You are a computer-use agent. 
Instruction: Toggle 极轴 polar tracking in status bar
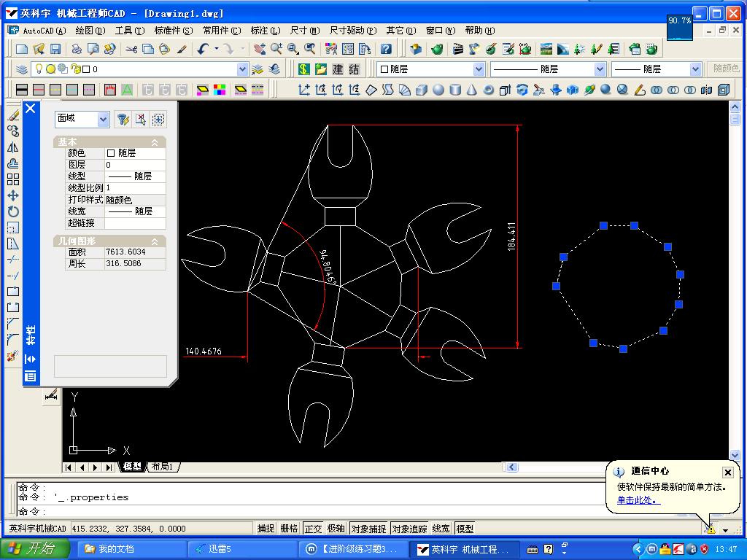point(336,529)
